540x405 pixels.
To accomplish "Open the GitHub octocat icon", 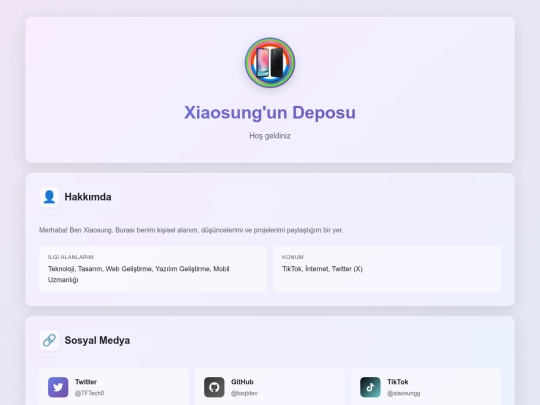I will pos(214,387).
